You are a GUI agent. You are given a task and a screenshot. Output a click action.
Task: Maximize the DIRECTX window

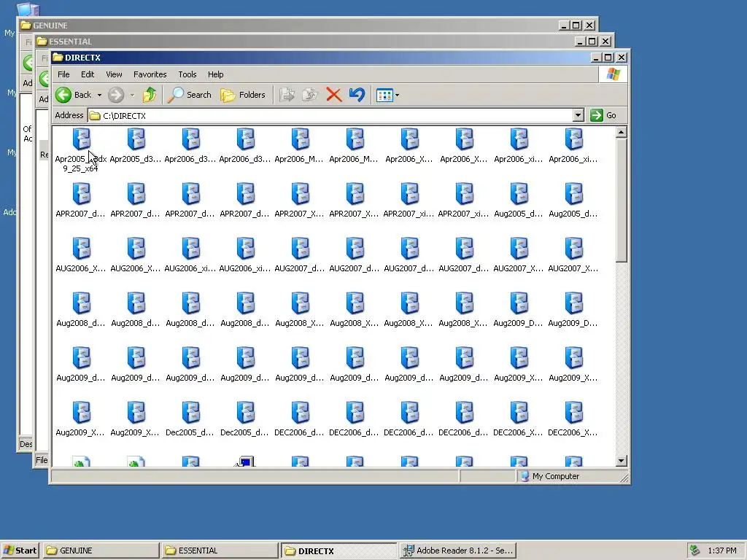click(x=608, y=58)
